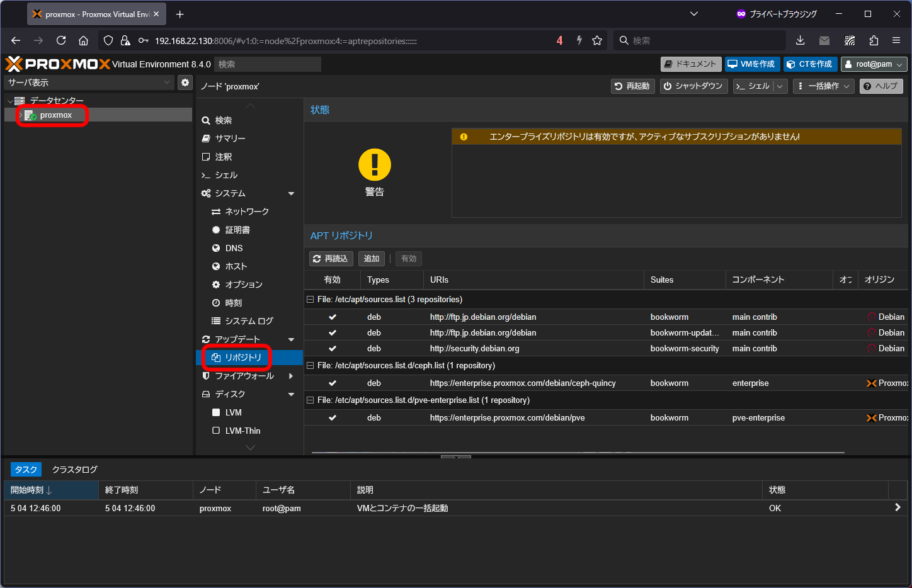Open a new browser tab
The image size is (912, 588).
point(180,14)
